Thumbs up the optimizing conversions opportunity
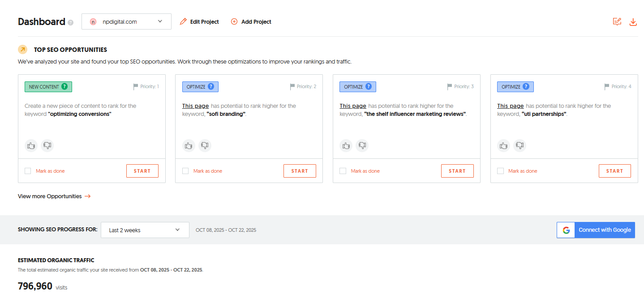This screenshot has height=298, width=644. (31, 145)
